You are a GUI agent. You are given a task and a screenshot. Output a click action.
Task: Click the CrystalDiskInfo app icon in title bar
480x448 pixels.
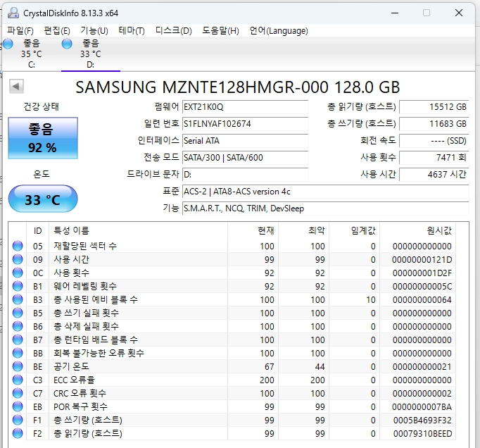tap(13, 13)
